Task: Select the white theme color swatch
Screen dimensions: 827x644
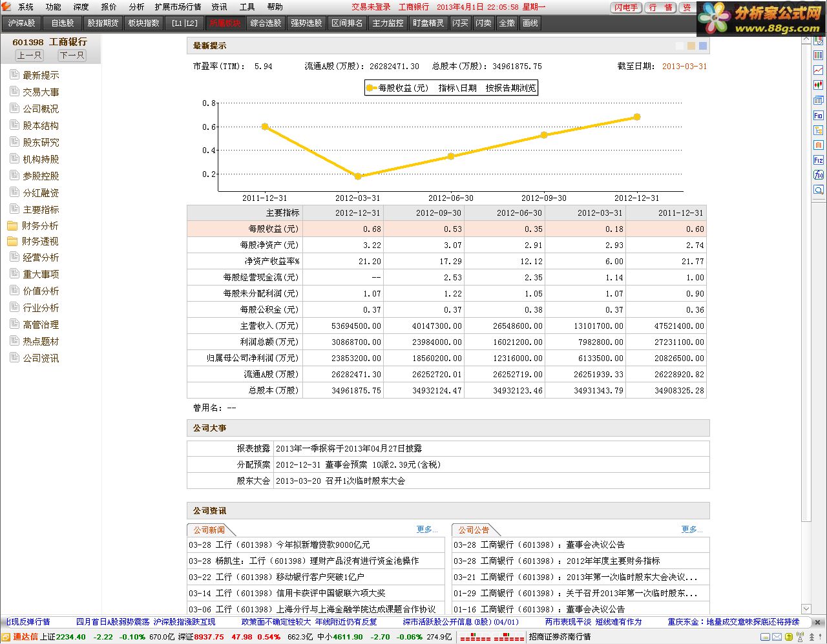Action: coord(679,46)
